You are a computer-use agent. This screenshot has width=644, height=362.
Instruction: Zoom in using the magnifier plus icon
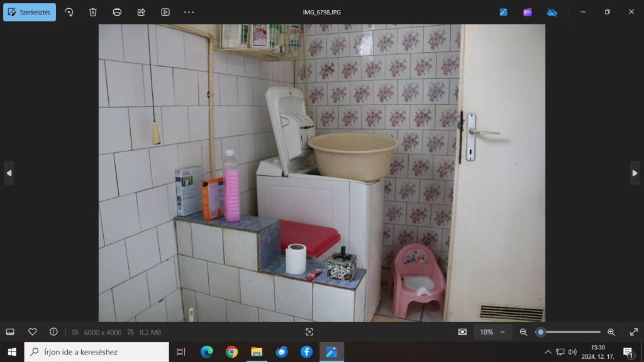coord(611,332)
